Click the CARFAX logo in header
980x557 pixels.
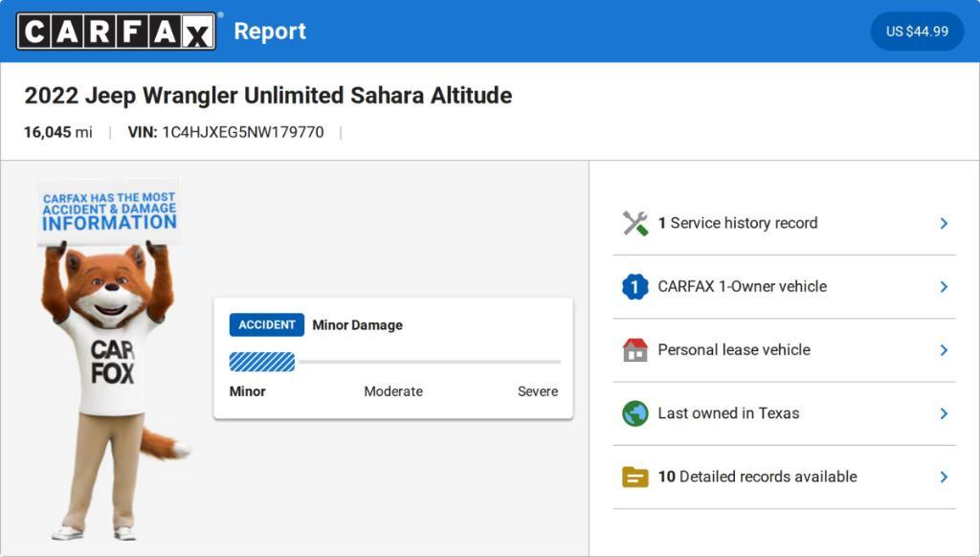click(x=116, y=32)
